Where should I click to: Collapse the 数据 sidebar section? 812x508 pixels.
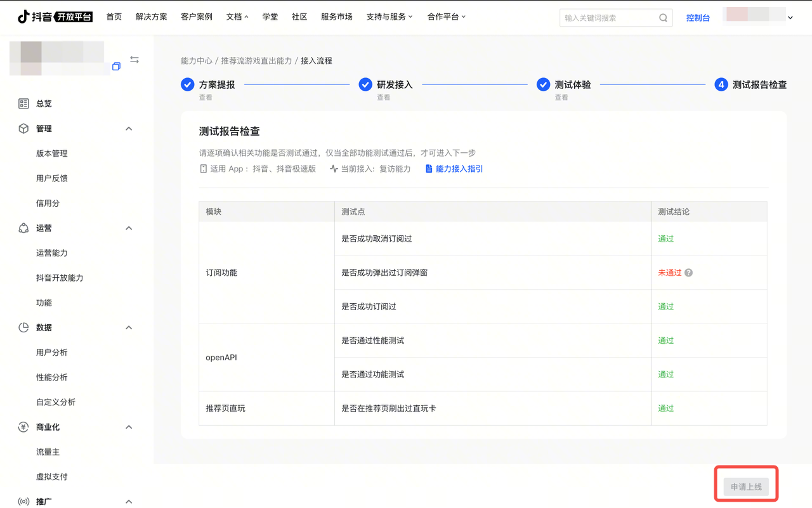129,328
